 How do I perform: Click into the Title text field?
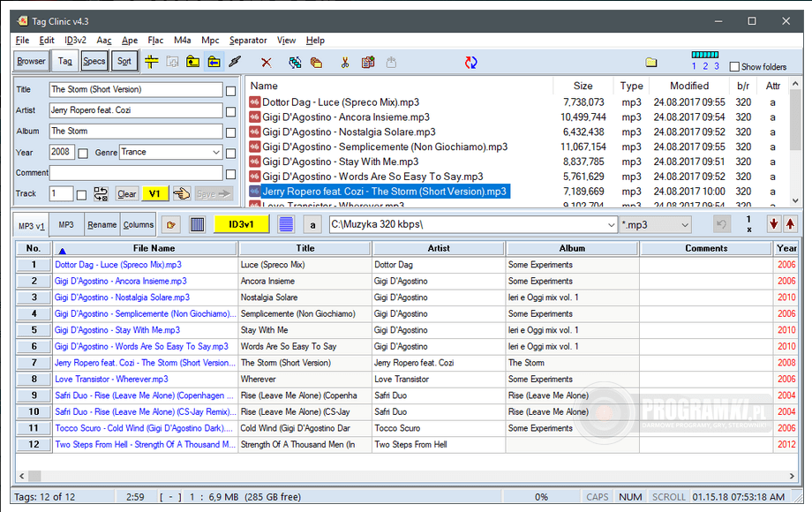(x=136, y=89)
